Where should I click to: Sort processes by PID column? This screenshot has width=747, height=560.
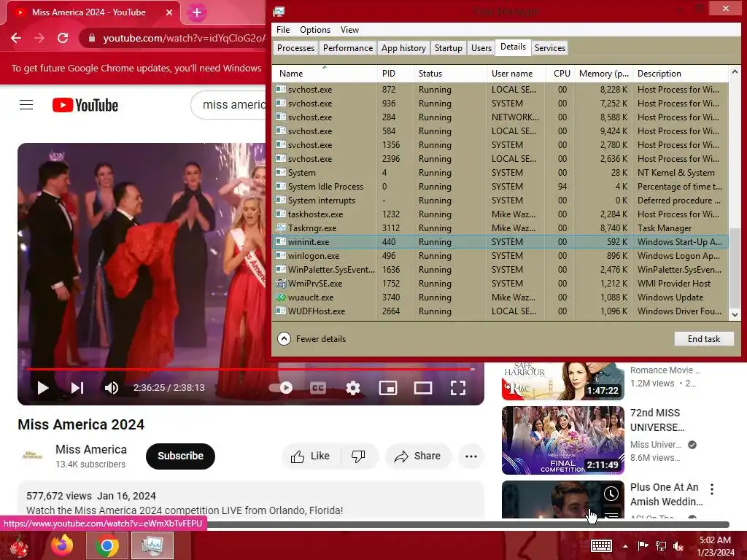tap(395, 74)
